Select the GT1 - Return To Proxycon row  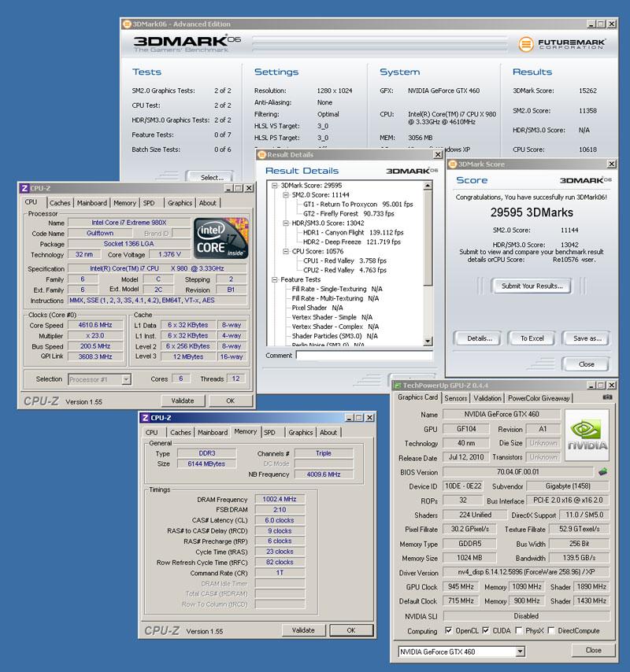(x=358, y=205)
